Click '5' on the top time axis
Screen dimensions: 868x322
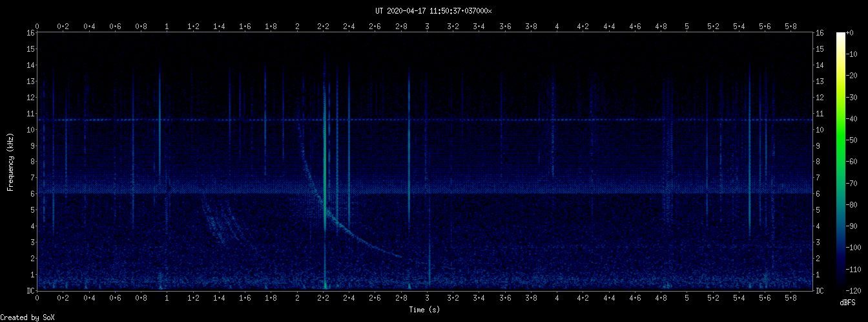[x=687, y=26]
